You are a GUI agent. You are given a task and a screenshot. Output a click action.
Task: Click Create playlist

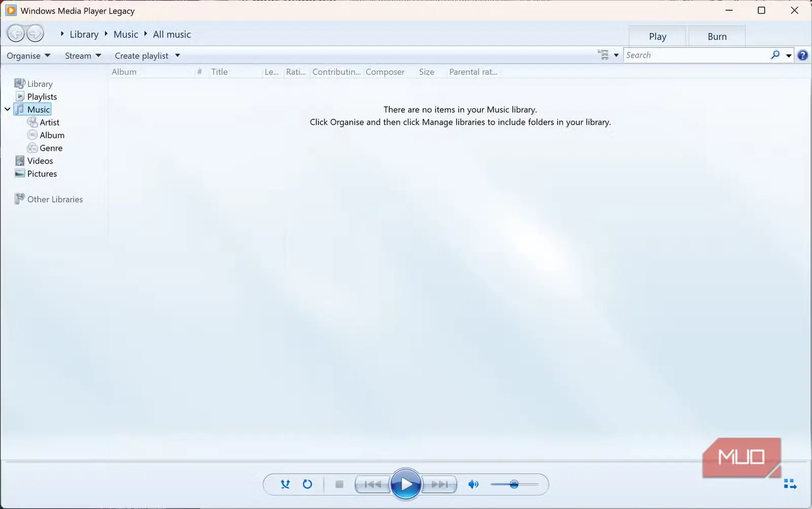[142, 56]
